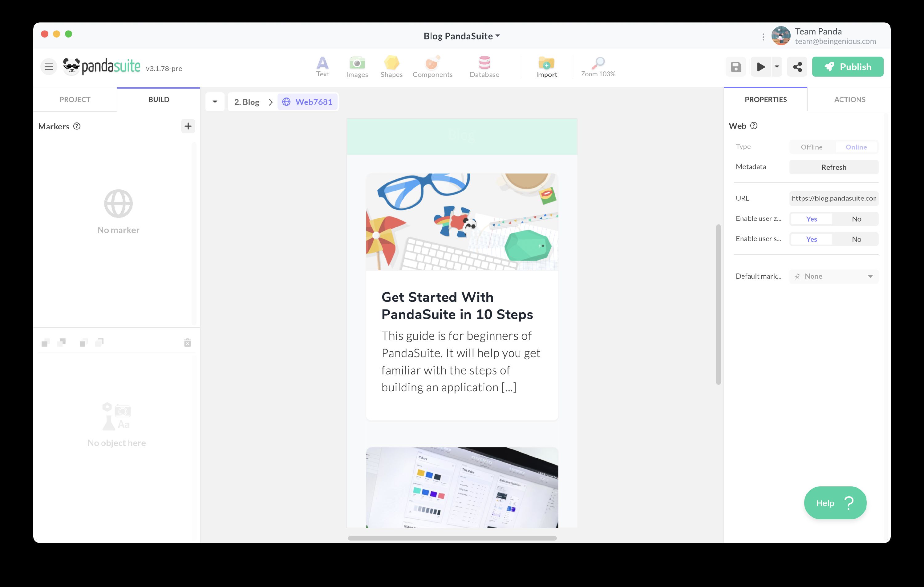Select the Text tool icon
The height and width of the screenshot is (587, 924).
click(x=322, y=63)
